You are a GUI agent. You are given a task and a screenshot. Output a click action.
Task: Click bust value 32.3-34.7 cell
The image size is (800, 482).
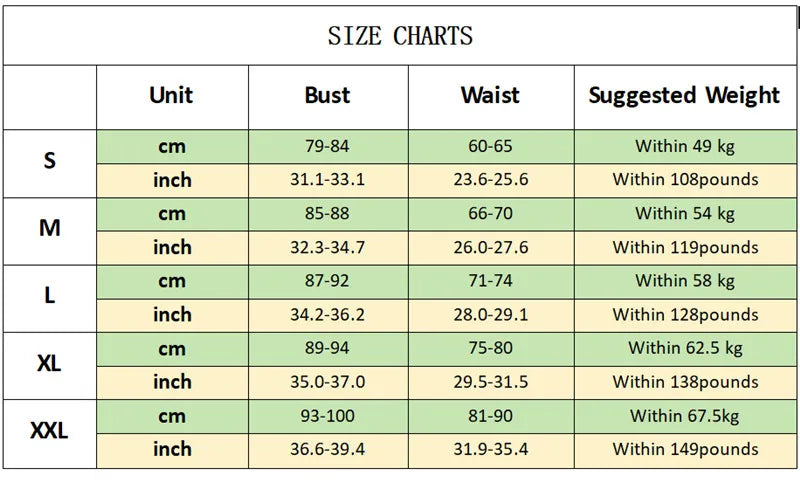(x=327, y=247)
